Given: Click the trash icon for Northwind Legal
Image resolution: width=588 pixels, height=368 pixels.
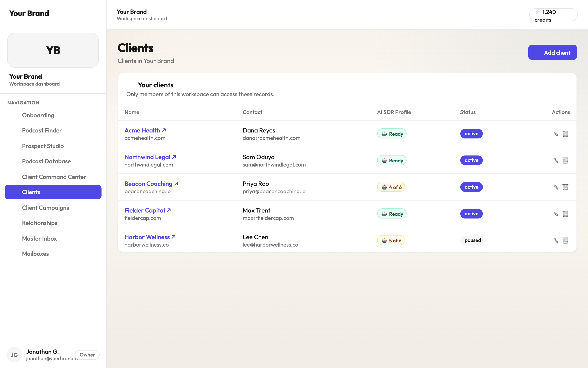Looking at the screenshot, I should 565,160.
